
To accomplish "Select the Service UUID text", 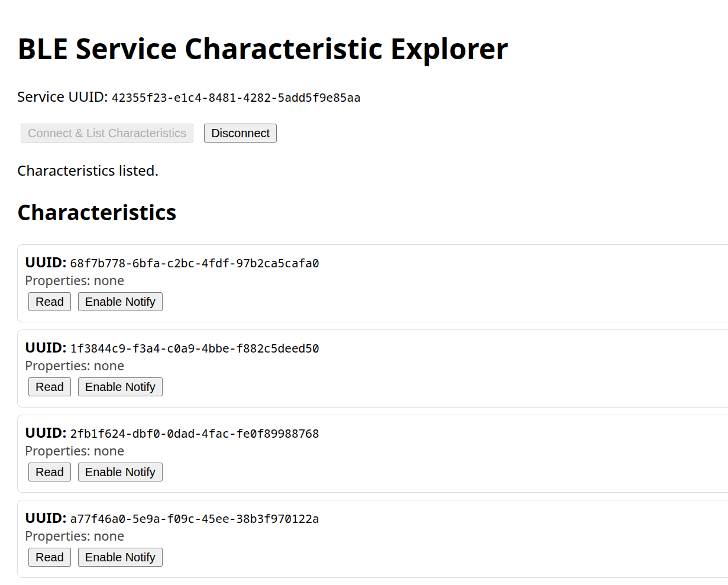I will pos(235,97).
